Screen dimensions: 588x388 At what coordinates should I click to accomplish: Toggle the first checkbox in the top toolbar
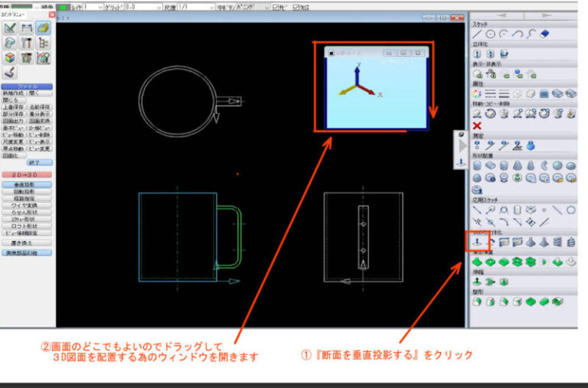(276, 7)
